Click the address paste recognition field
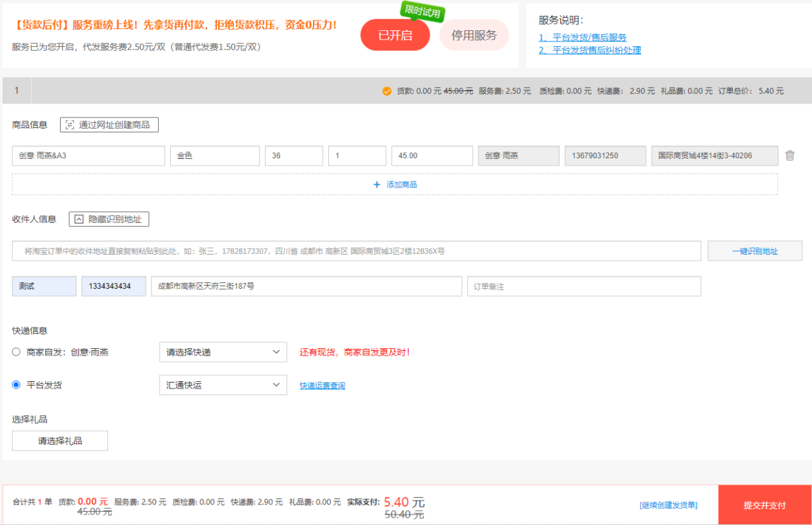 tap(357, 251)
